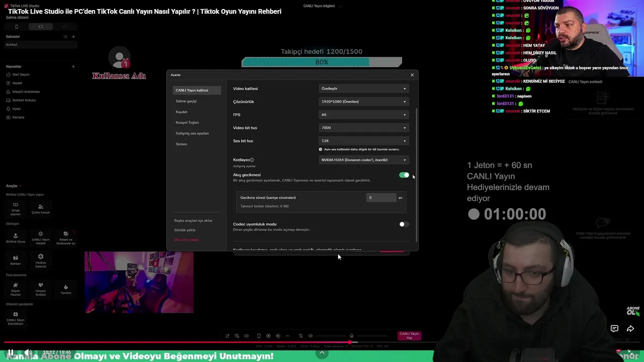Click the CANLI Yayın Yap button

[409, 335]
